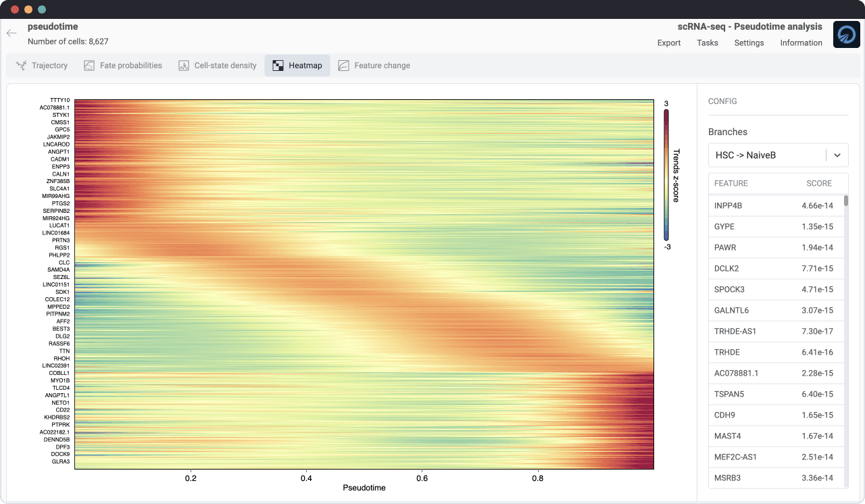Open the Export menu
Image resolution: width=865 pixels, height=504 pixels.
[668, 43]
